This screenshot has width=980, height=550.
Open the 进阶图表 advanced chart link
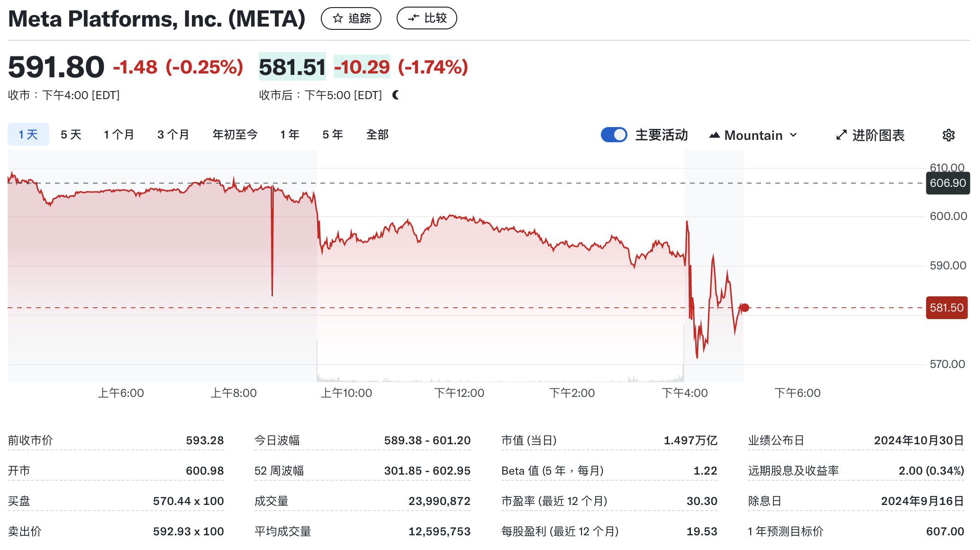click(878, 135)
